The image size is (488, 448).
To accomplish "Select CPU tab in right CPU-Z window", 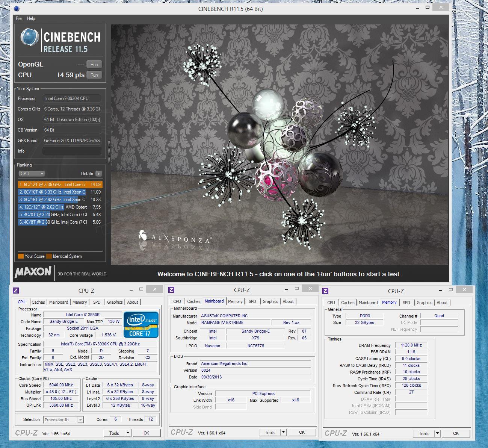I will point(331,303).
